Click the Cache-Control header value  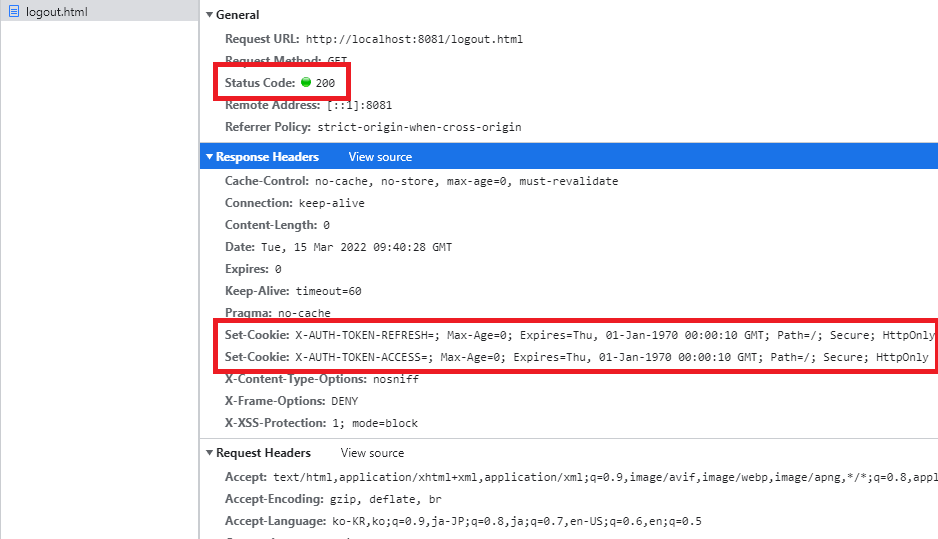pyautogui.click(x=467, y=181)
